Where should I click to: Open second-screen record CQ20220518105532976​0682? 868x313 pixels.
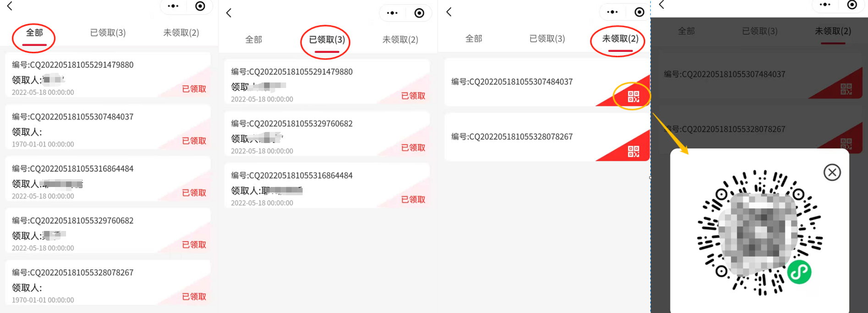[327, 134]
